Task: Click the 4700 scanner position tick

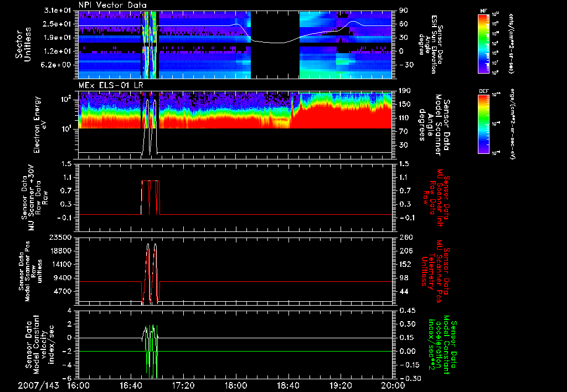Action: [x=63, y=291]
